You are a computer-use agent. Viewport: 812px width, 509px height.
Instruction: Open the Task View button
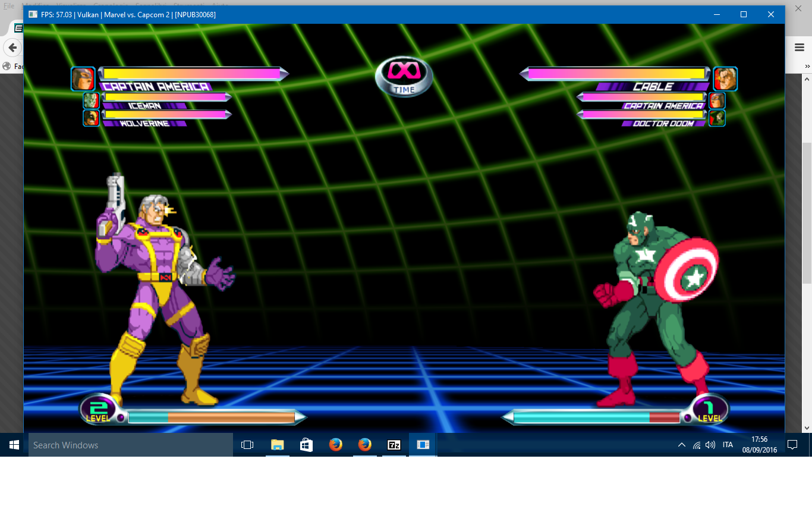[x=247, y=445]
